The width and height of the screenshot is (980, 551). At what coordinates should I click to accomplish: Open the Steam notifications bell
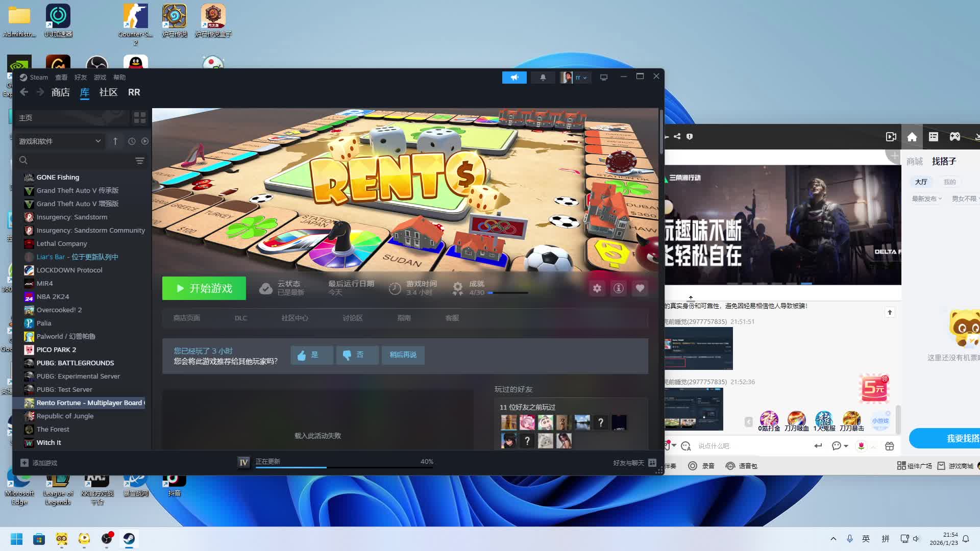tap(543, 78)
